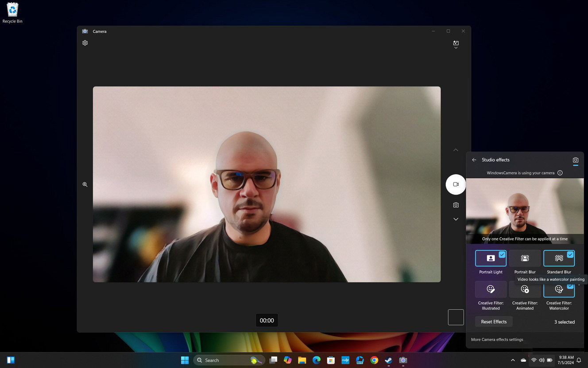Image resolution: width=588 pixels, height=368 pixels.
Task: Click the 00:00 recording timer
Action: click(267, 320)
